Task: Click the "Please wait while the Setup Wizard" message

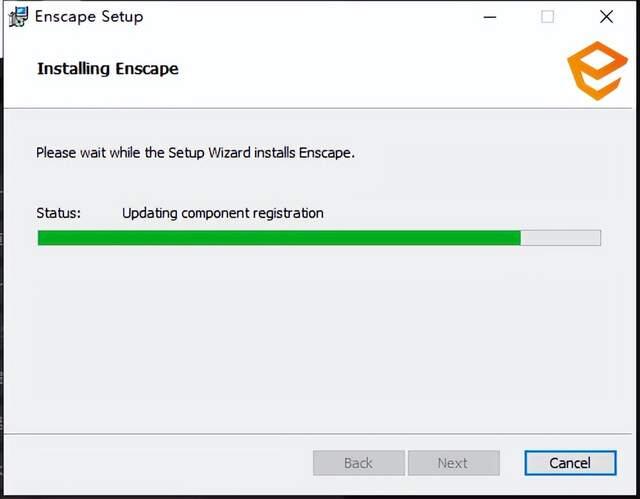Action: pyautogui.click(x=195, y=153)
